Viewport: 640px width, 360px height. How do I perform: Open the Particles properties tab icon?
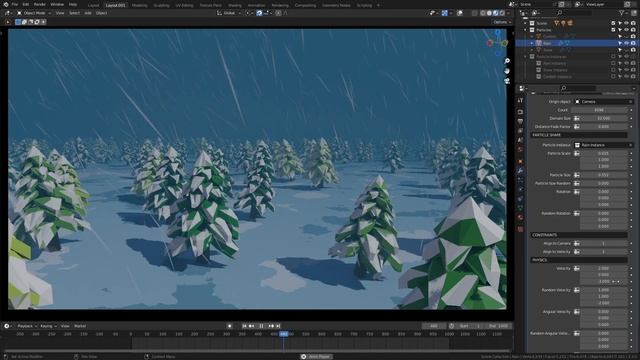520,180
